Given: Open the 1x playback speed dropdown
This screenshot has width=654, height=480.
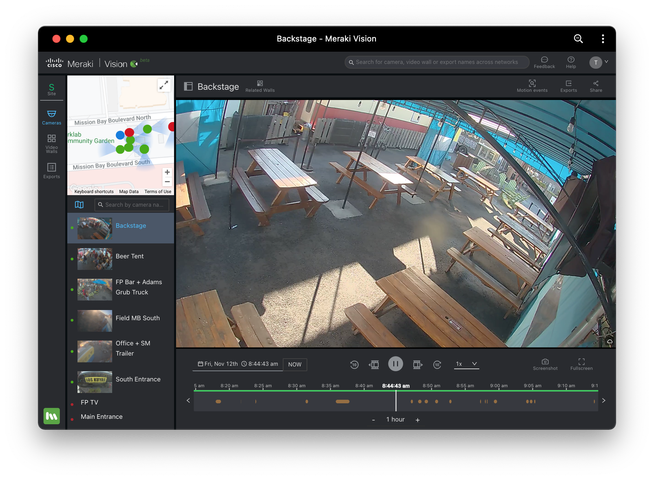Looking at the screenshot, I should click(x=466, y=364).
